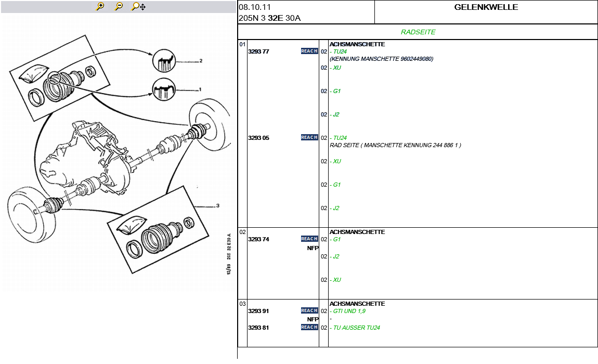Click the GTI UND 1,9 variant text
Viewport: 598px width, 364px height.
point(349,311)
